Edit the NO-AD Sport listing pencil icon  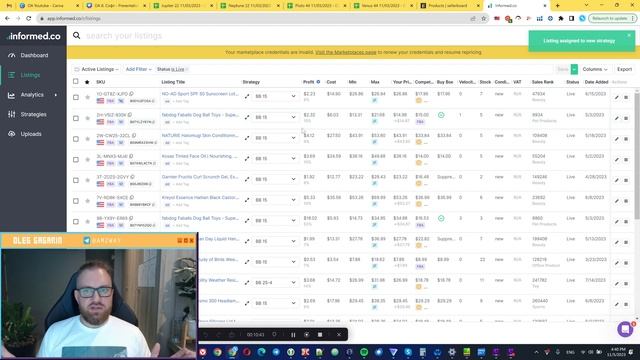pyautogui.click(x=616, y=98)
